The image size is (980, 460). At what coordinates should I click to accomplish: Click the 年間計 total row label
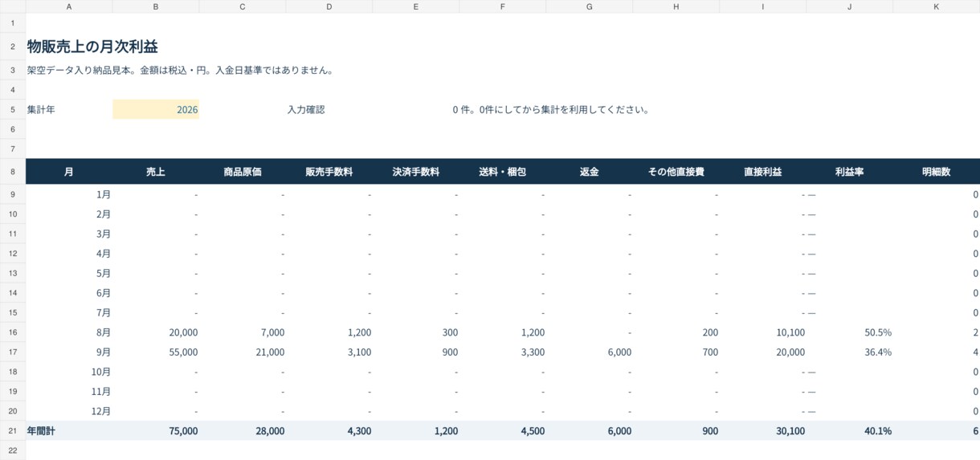coord(69,431)
